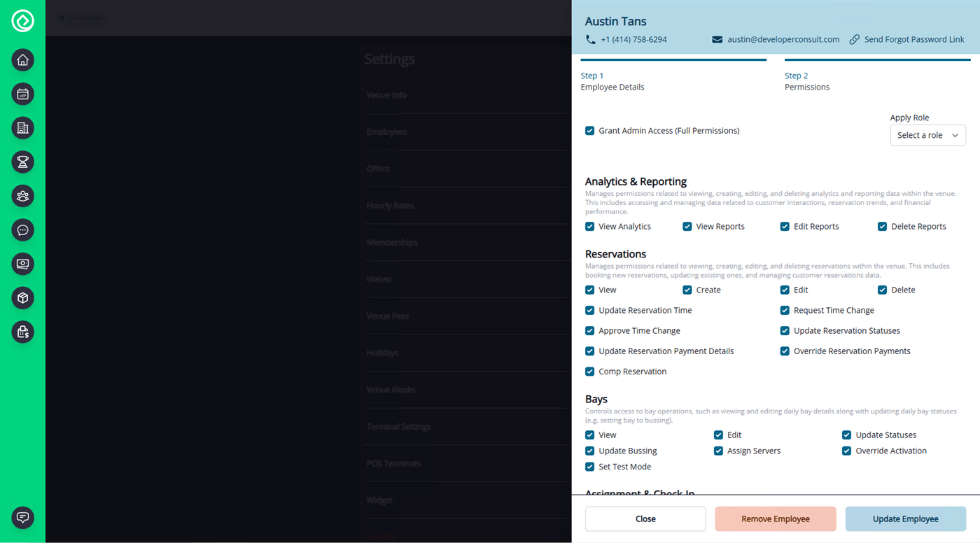Go to Step 1 Employee Details
Image resolution: width=980 pixels, height=543 pixels.
click(612, 81)
